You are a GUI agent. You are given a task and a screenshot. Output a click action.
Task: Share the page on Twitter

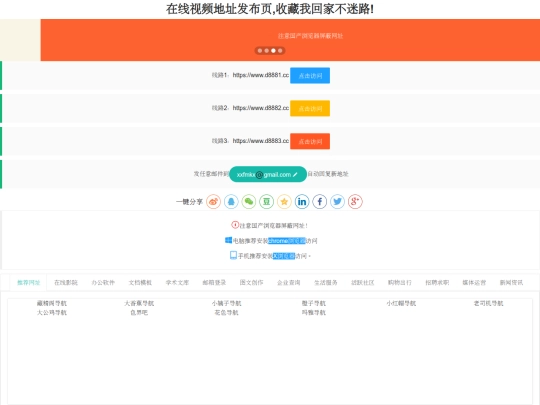[x=338, y=201]
